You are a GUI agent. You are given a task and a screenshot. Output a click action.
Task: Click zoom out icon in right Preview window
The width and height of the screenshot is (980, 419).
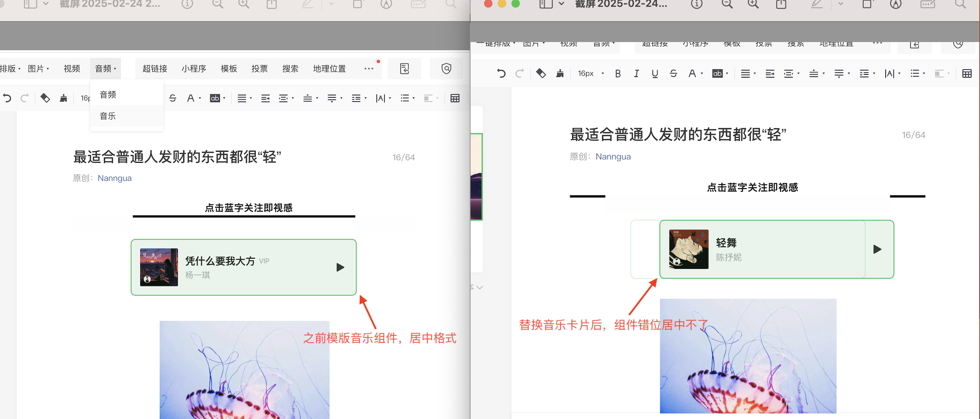(x=727, y=4)
